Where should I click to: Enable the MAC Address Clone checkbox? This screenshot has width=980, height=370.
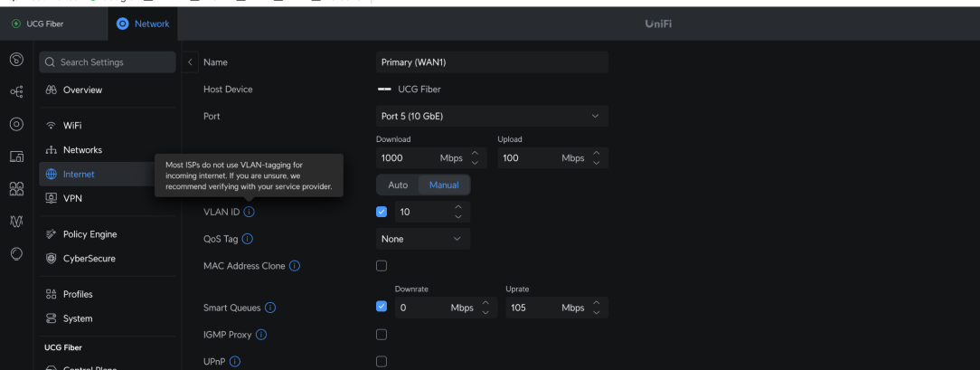(x=382, y=266)
